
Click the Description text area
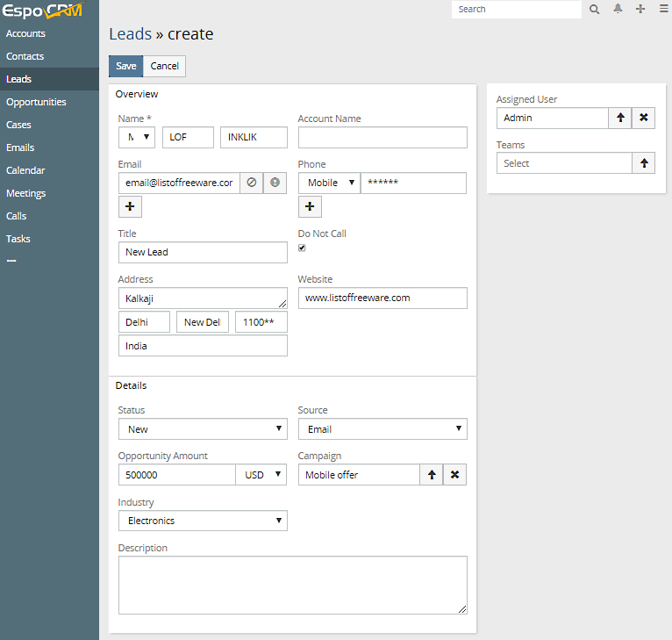[x=293, y=585]
